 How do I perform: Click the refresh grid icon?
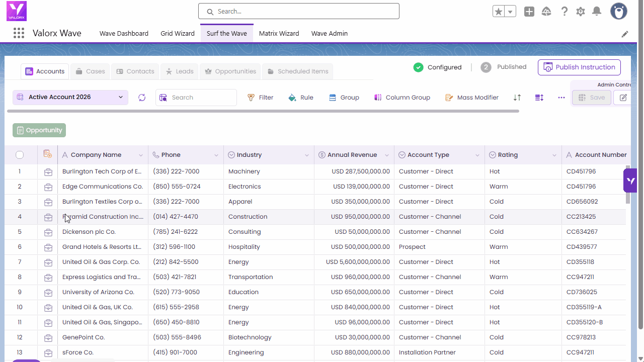tap(142, 98)
